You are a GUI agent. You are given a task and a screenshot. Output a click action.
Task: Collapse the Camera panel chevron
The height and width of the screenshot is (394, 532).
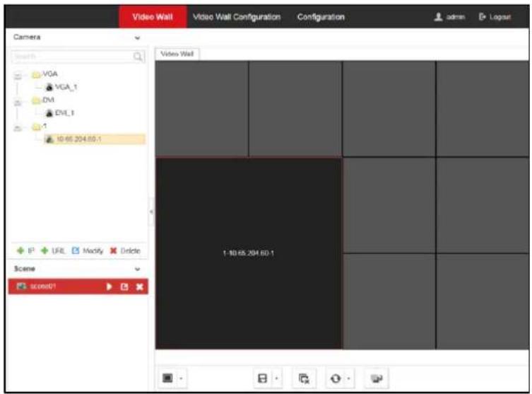(137, 37)
